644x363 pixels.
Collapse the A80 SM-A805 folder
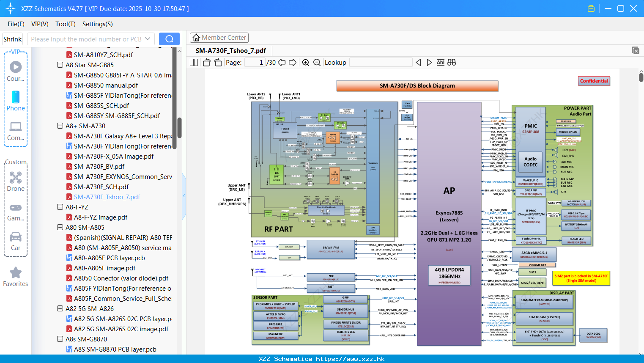point(60,227)
